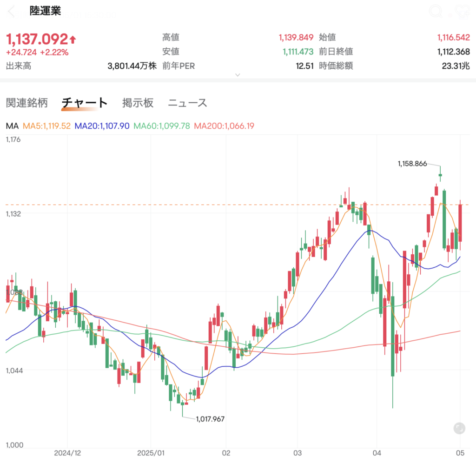The width and height of the screenshot is (476, 463).
Task: Click the 陸運業 page title
Action: click(45, 11)
